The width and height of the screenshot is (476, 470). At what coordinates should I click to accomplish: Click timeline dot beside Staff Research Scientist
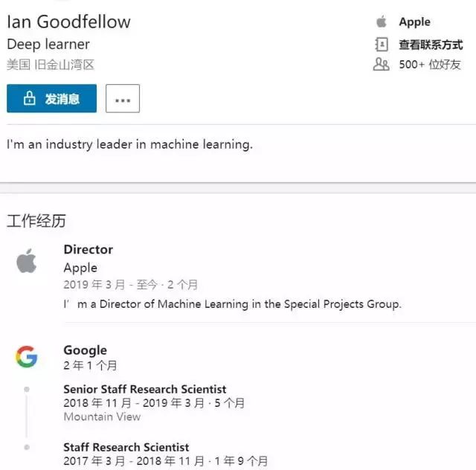pyautogui.click(x=27, y=447)
